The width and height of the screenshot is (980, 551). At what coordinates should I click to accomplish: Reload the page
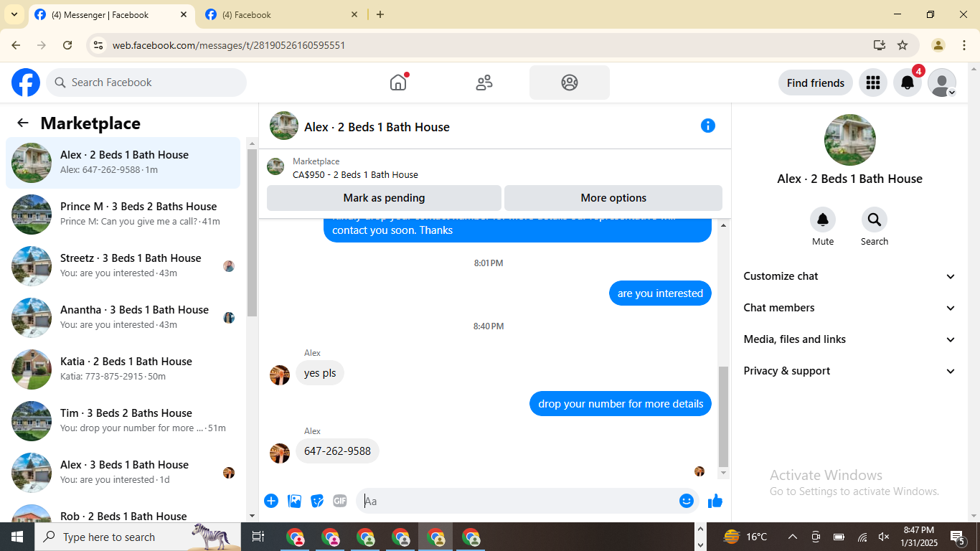[67, 45]
